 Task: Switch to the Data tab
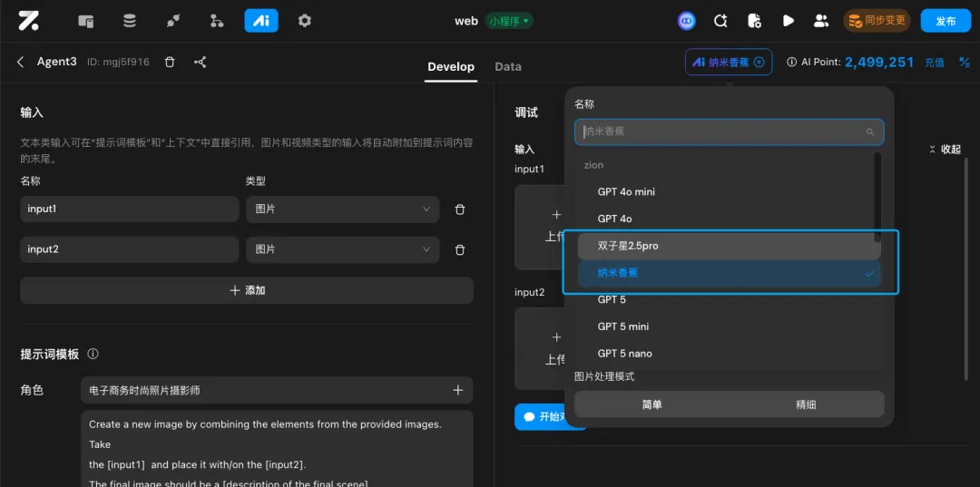[508, 67]
